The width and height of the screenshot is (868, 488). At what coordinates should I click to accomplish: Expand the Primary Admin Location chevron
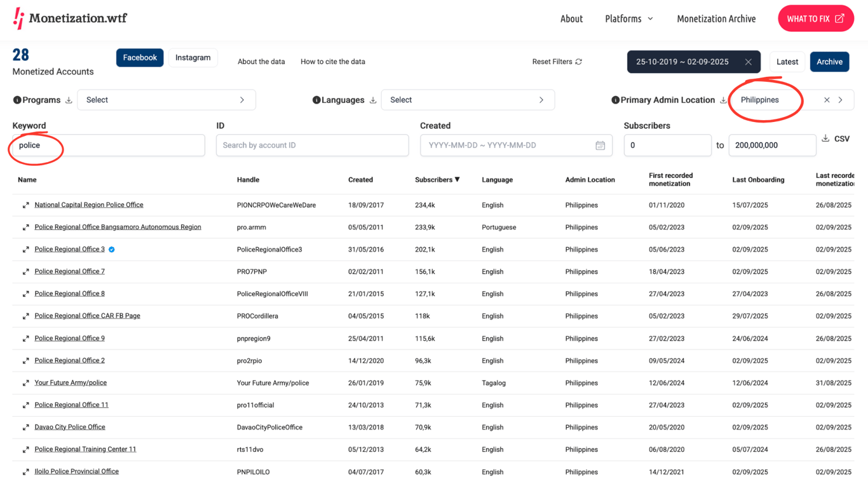(x=841, y=100)
